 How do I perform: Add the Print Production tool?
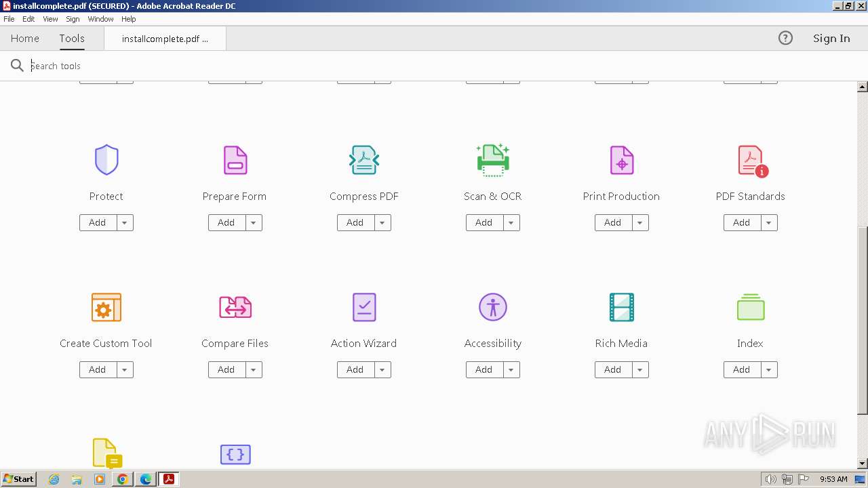coord(613,222)
